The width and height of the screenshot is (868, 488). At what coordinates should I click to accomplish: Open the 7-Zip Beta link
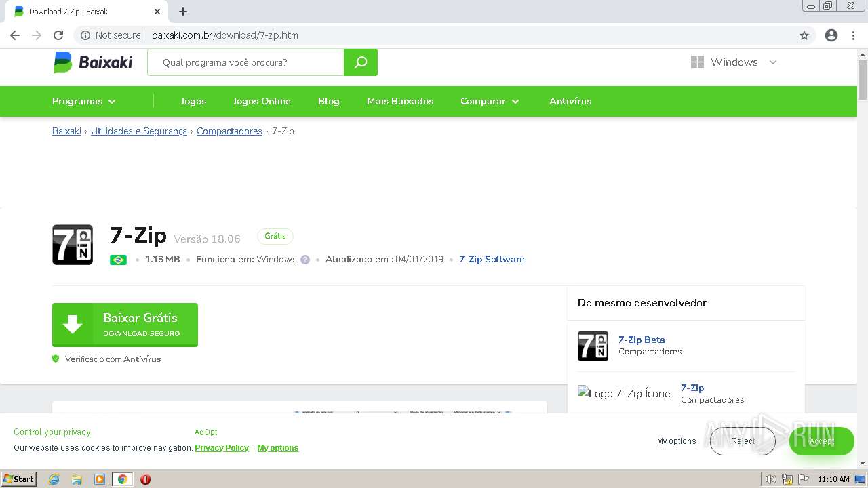tap(642, 340)
